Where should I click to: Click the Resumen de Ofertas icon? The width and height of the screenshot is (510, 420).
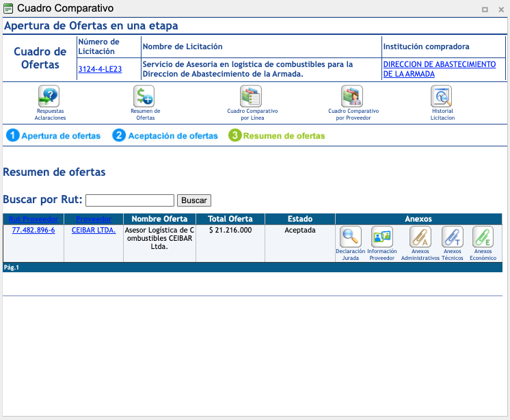(144, 96)
